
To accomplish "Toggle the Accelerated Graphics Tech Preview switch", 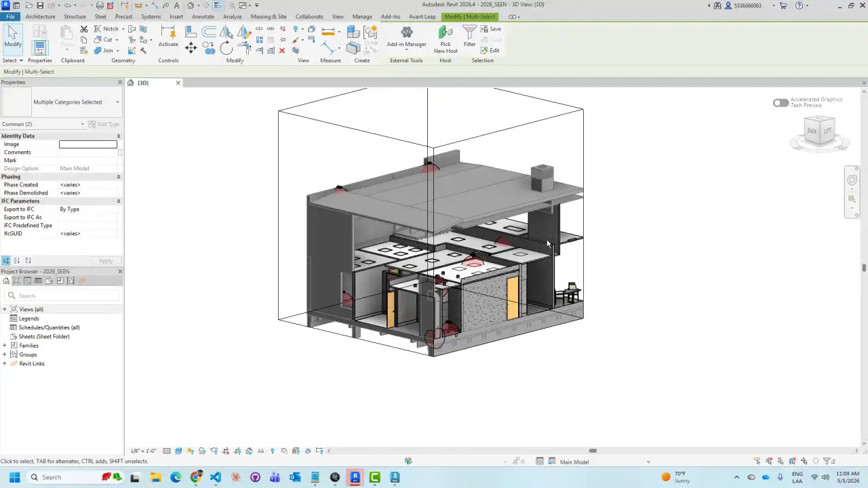I will (x=781, y=102).
